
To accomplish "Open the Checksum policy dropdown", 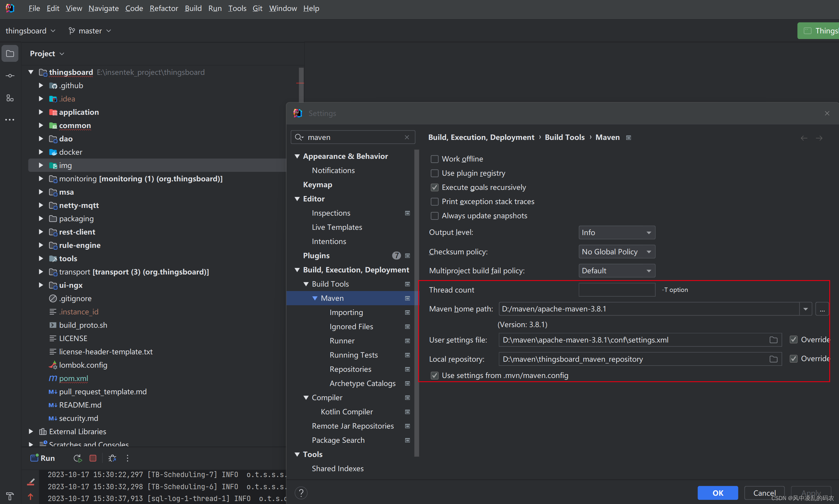I will pos(617,251).
